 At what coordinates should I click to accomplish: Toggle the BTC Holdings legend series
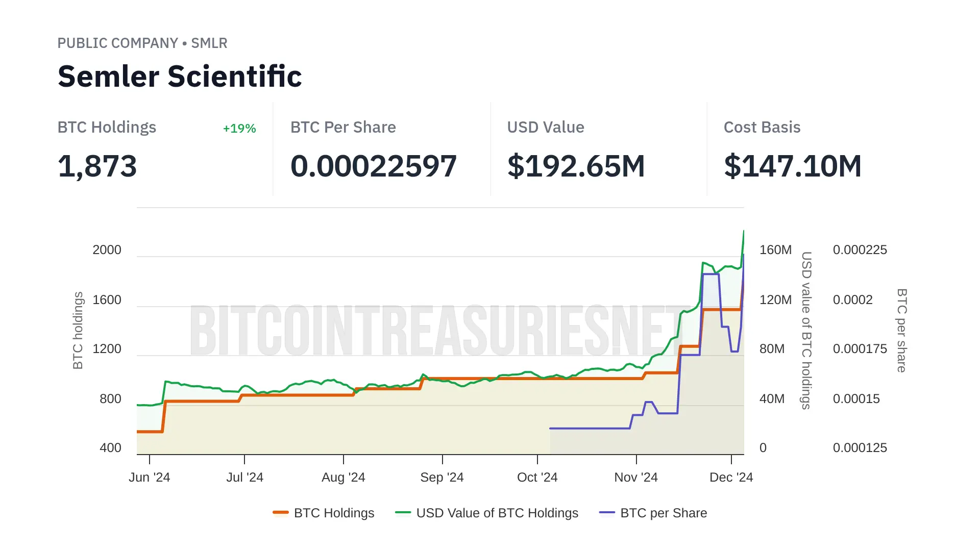pos(334,513)
